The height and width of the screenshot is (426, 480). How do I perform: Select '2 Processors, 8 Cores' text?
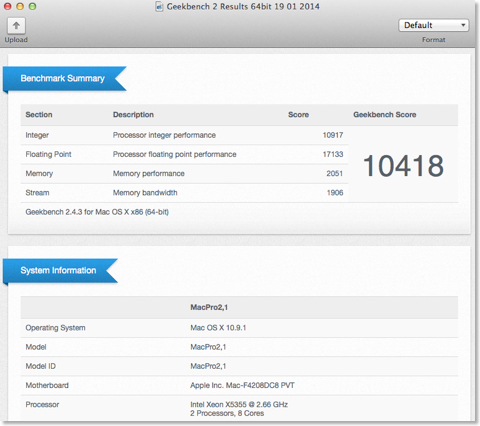point(227,413)
